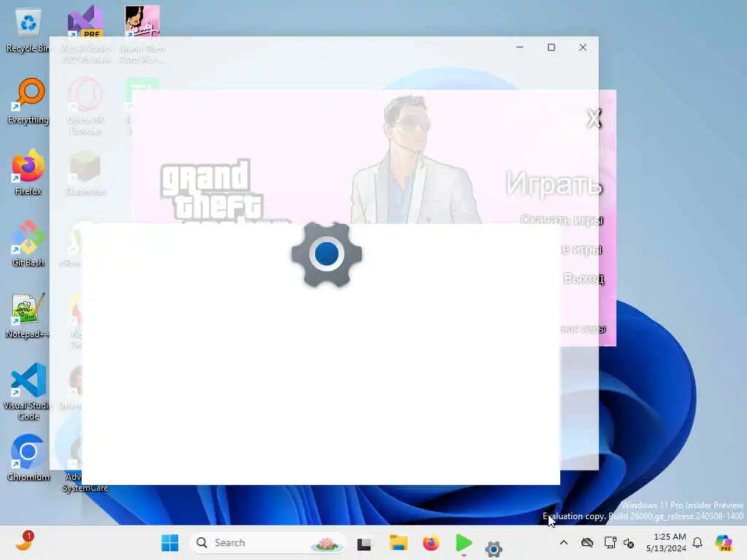747x560 pixels.
Task: Launch Firefox from the desktop shortcut
Action: [28, 172]
